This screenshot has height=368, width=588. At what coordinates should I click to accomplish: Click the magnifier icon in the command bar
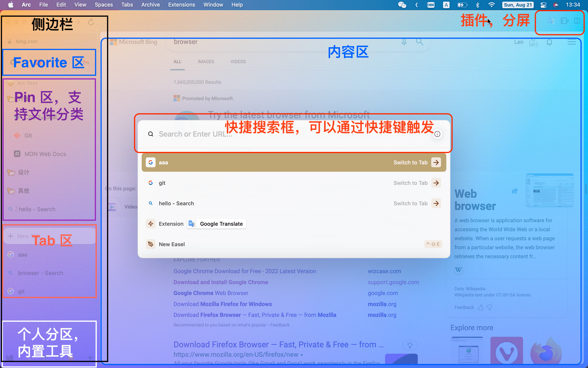[151, 134]
